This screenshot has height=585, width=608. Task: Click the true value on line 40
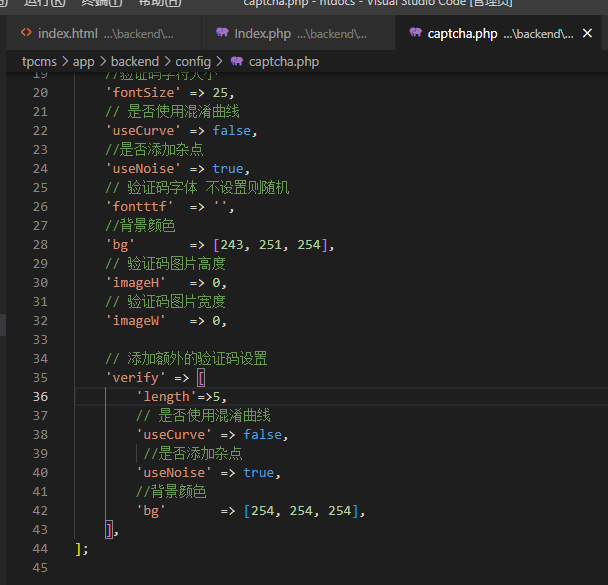tap(259, 473)
